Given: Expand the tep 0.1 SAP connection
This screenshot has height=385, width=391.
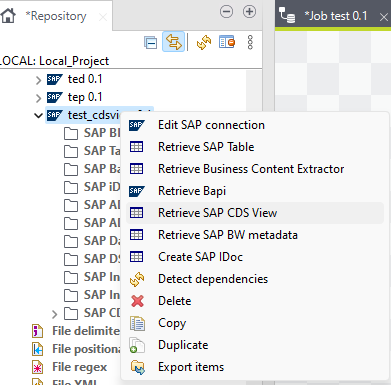Looking at the screenshot, I should (38, 98).
